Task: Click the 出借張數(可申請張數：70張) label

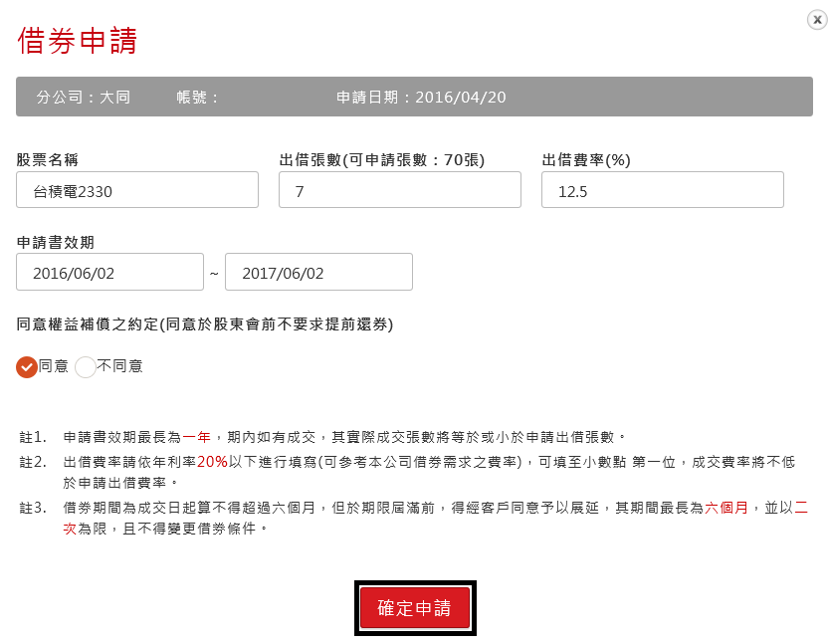Action: tap(382, 159)
